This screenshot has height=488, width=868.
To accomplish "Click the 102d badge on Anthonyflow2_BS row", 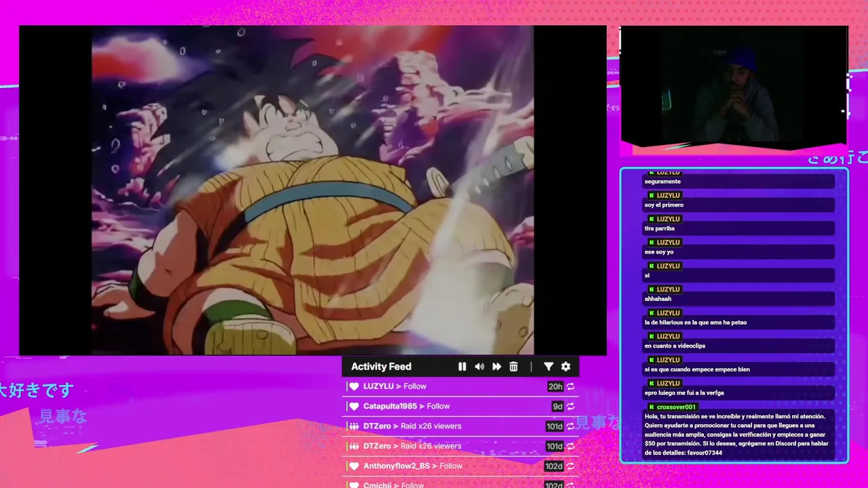I will point(554,466).
